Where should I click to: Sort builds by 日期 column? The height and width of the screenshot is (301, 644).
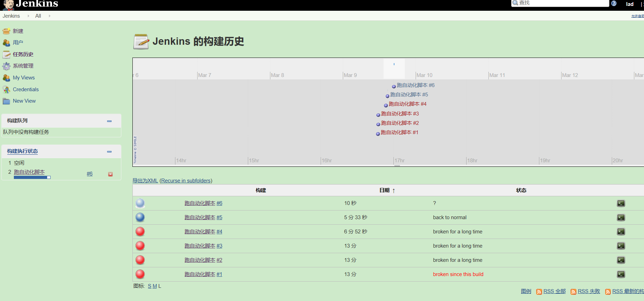click(387, 190)
